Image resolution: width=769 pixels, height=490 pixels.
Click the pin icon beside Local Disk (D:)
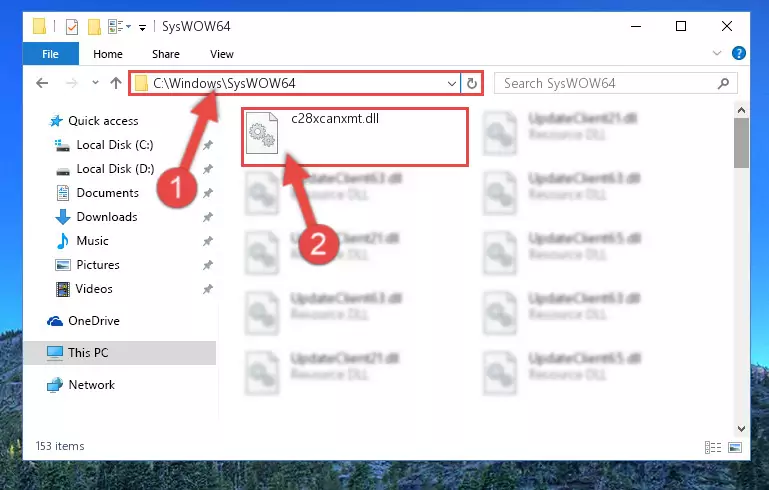click(208, 169)
